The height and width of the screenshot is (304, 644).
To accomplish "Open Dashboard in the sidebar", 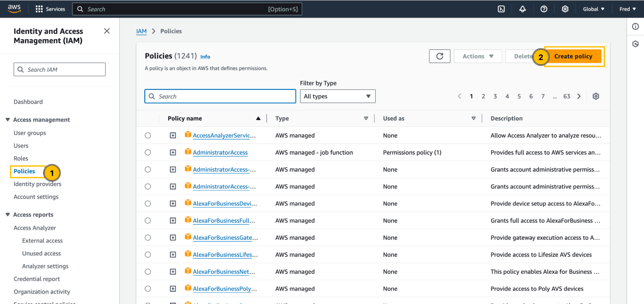I will tap(28, 102).
